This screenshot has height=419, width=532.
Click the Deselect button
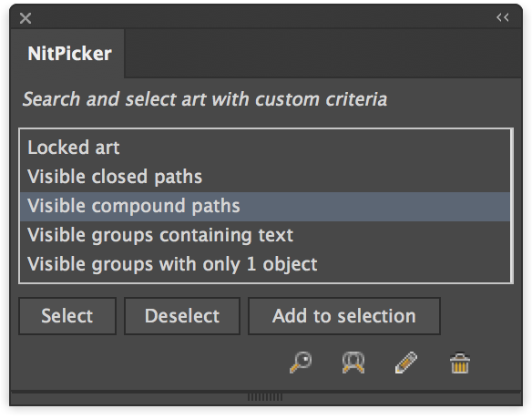tap(182, 316)
